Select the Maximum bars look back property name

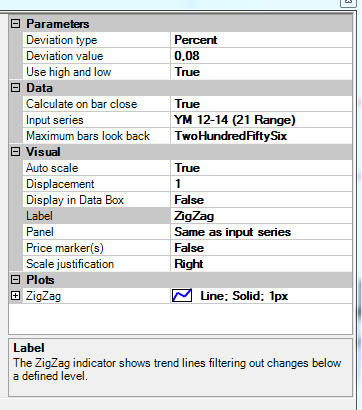88,136
